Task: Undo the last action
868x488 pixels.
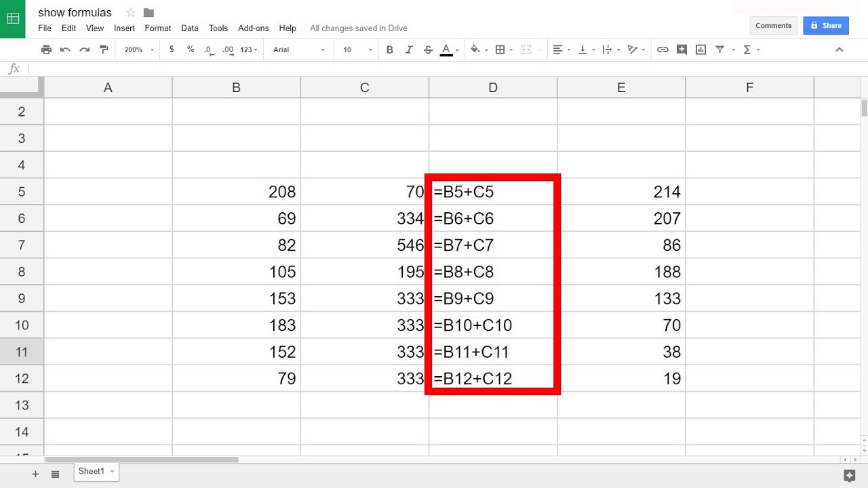Action: coord(65,49)
